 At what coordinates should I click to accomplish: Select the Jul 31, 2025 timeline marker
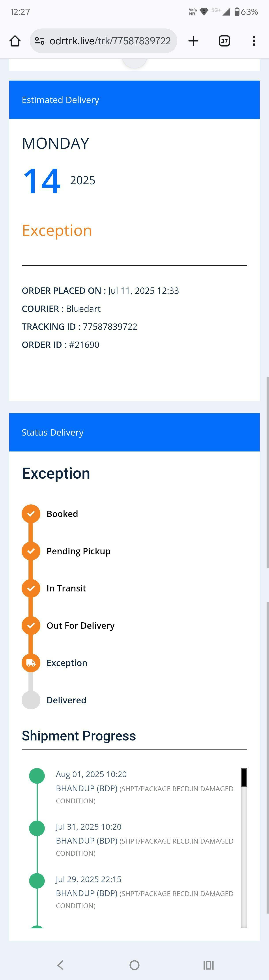point(37,828)
